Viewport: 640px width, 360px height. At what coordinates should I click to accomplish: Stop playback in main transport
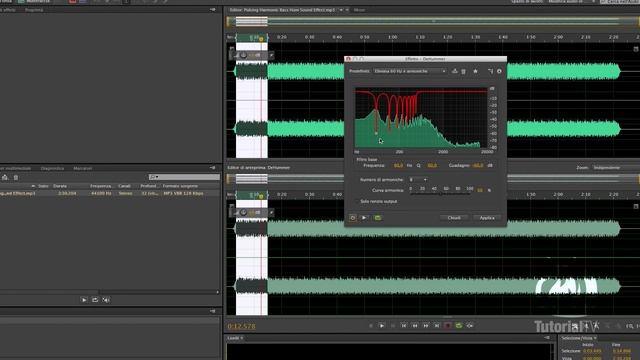pos(371,326)
